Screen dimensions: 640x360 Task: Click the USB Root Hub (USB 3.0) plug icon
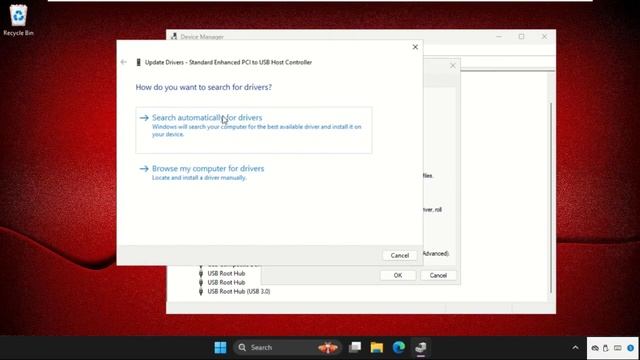click(x=201, y=291)
